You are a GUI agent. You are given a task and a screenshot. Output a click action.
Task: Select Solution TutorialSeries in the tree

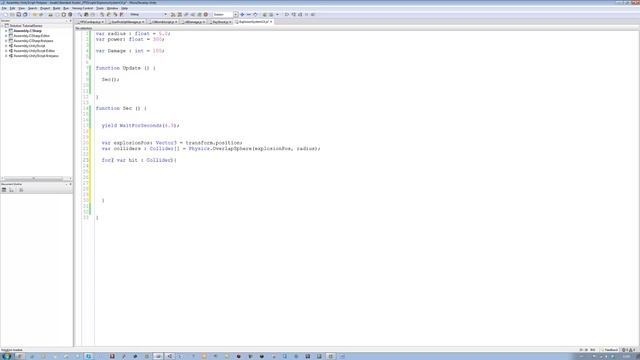click(x=26, y=26)
